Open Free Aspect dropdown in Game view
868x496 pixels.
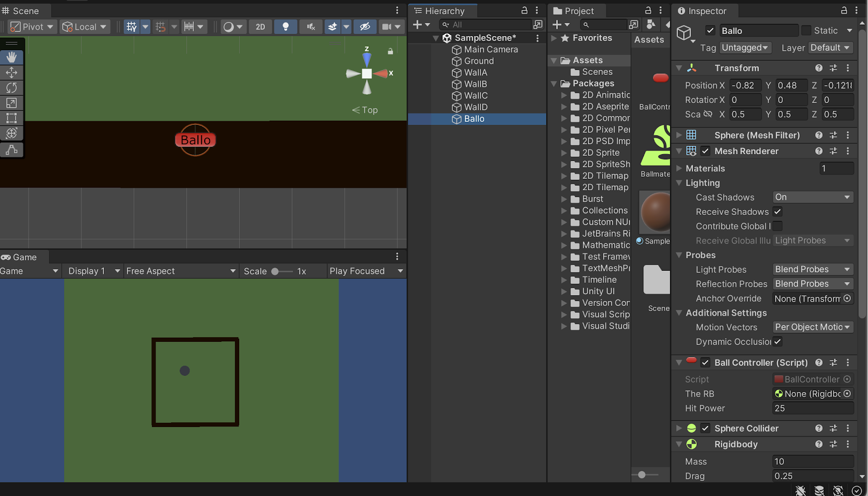181,271
